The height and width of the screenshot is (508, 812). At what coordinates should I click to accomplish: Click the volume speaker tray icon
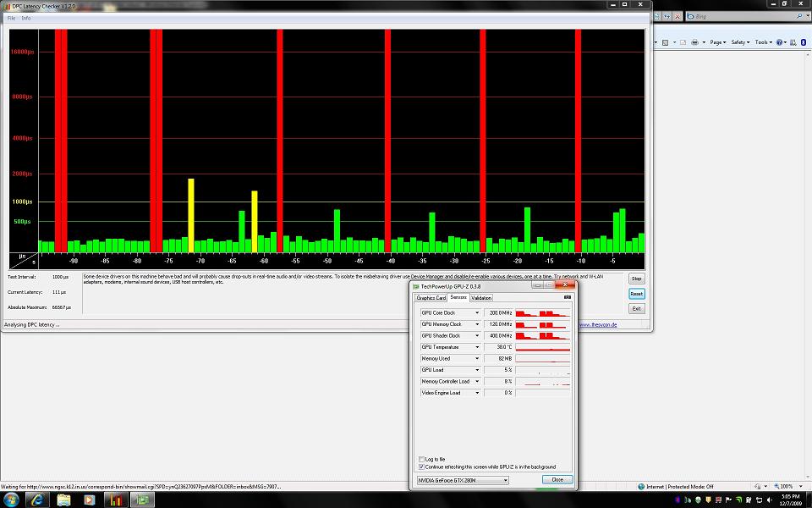click(x=769, y=500)
